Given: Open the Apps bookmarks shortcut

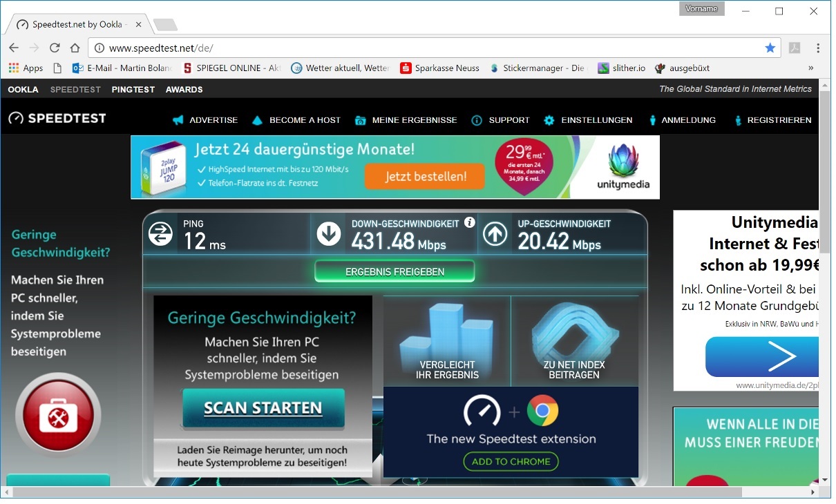Looking at the screenshot, I should pos(26,68).
